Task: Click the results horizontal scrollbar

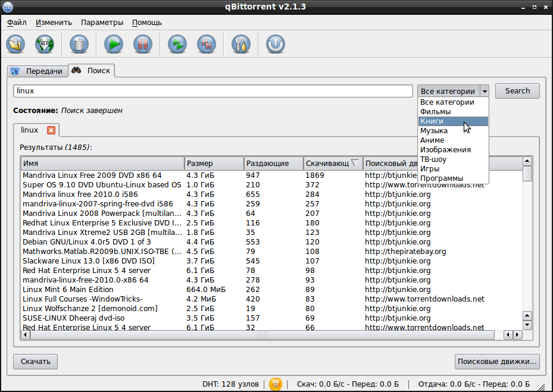Action: pos(263,334)
